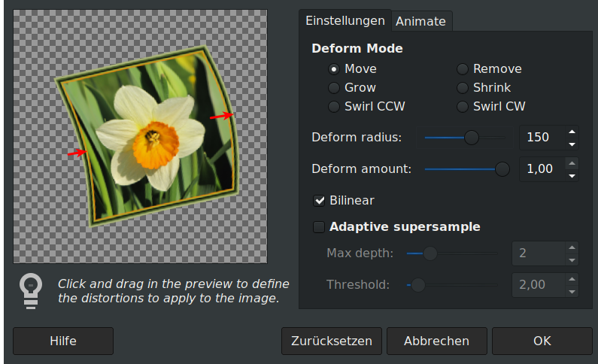598x364 pixels.
Task: Click the Abbrechen button
Action: pyautogui.click(x=436, y=341)
